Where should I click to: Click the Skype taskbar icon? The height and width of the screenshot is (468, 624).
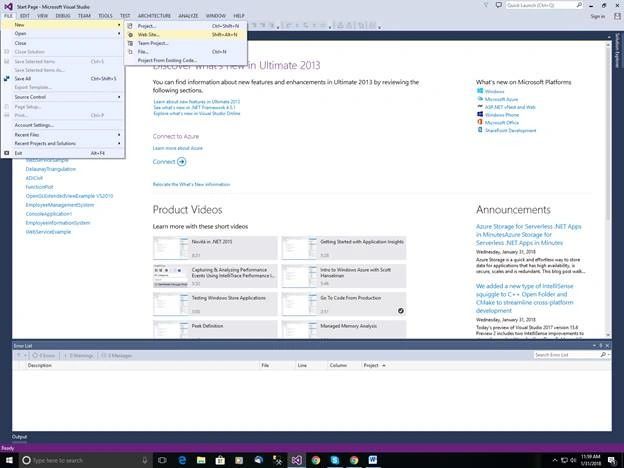click(335, 460)
